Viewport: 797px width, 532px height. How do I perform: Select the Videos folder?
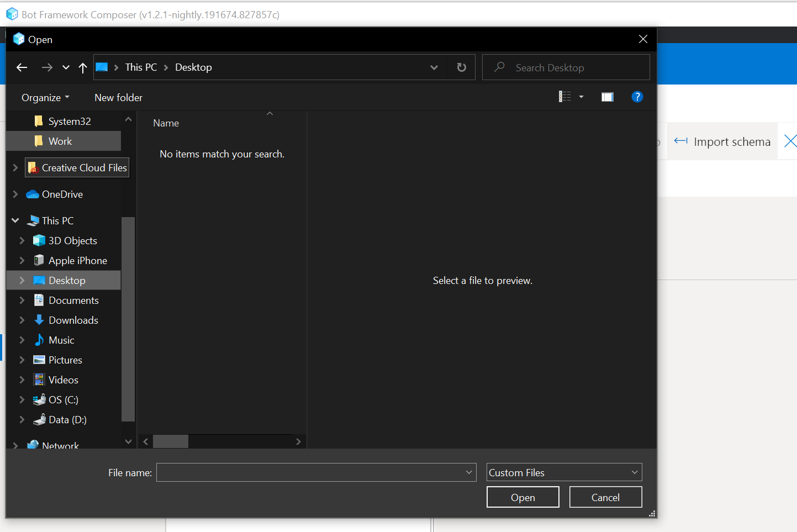tap(56, 380)
